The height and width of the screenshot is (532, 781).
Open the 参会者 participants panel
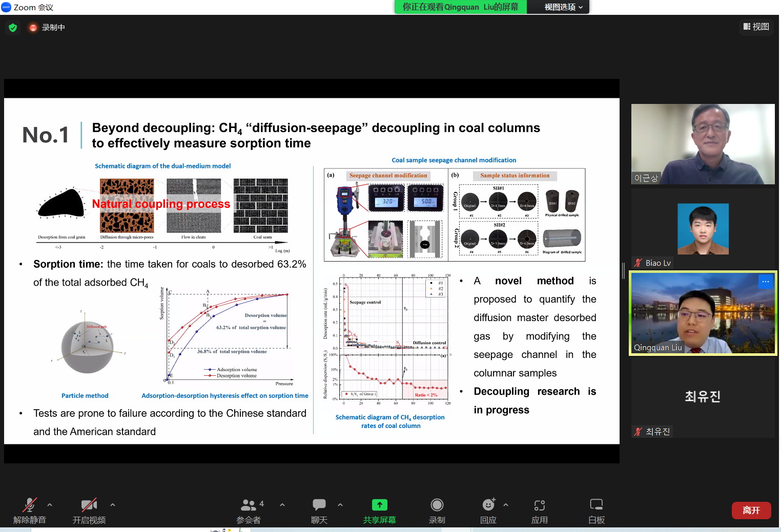[x=249, y=510]
